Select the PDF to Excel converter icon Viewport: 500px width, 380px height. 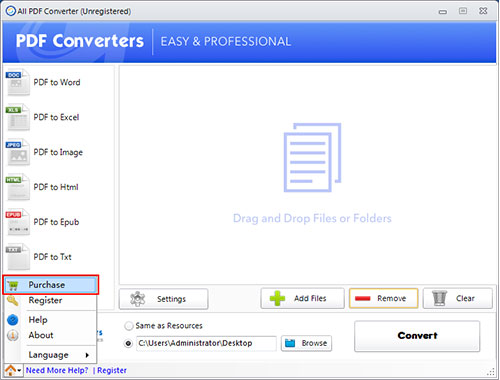[x=18, y=117]
